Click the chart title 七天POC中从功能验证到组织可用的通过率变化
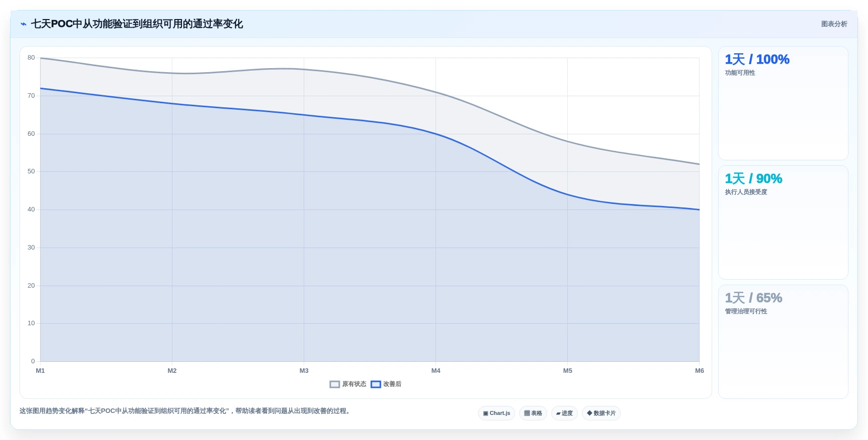Image resolution: width=868 pixels, height=440 pixels. point(137,24)
